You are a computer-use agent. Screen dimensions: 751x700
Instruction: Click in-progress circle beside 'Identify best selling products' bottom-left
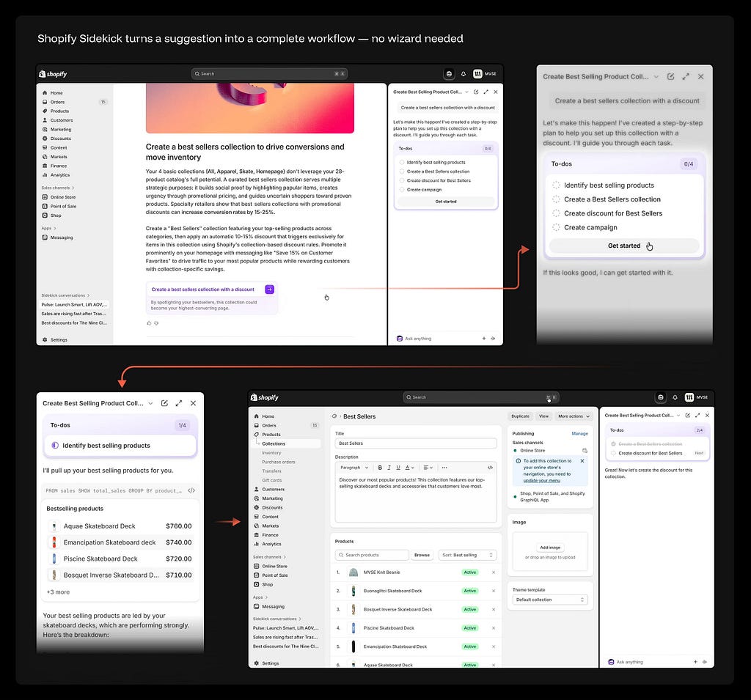(55, 445)
